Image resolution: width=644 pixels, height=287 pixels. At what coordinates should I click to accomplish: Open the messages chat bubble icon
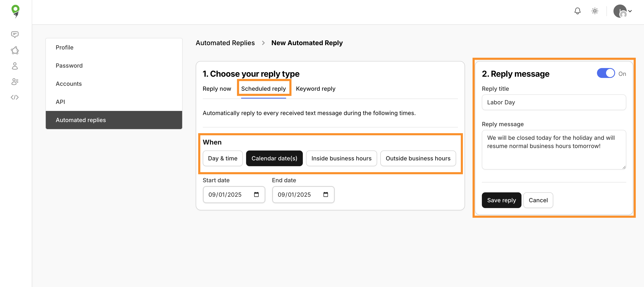15,34
